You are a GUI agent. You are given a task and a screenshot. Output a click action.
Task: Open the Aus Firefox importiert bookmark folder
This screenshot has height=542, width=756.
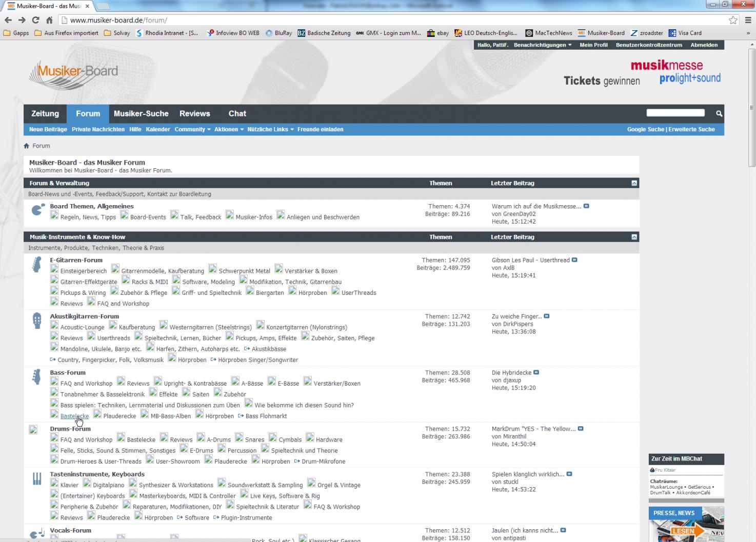click(x=66, y=33)
